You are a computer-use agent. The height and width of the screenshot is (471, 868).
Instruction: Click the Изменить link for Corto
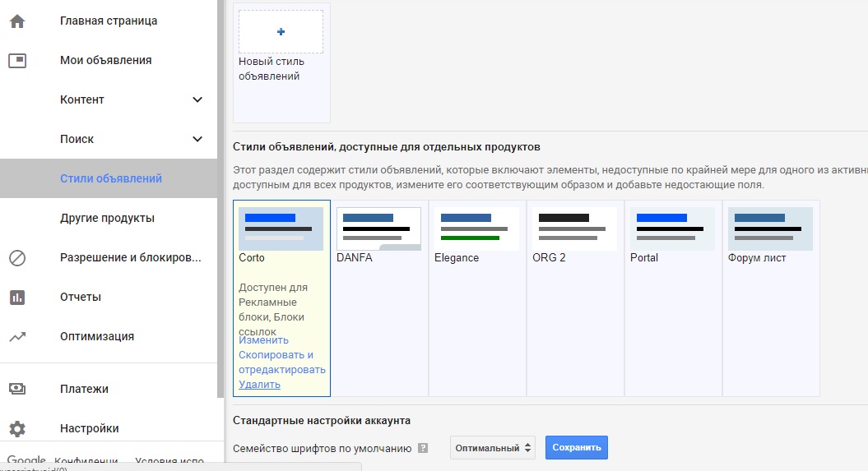coord(263,340)
